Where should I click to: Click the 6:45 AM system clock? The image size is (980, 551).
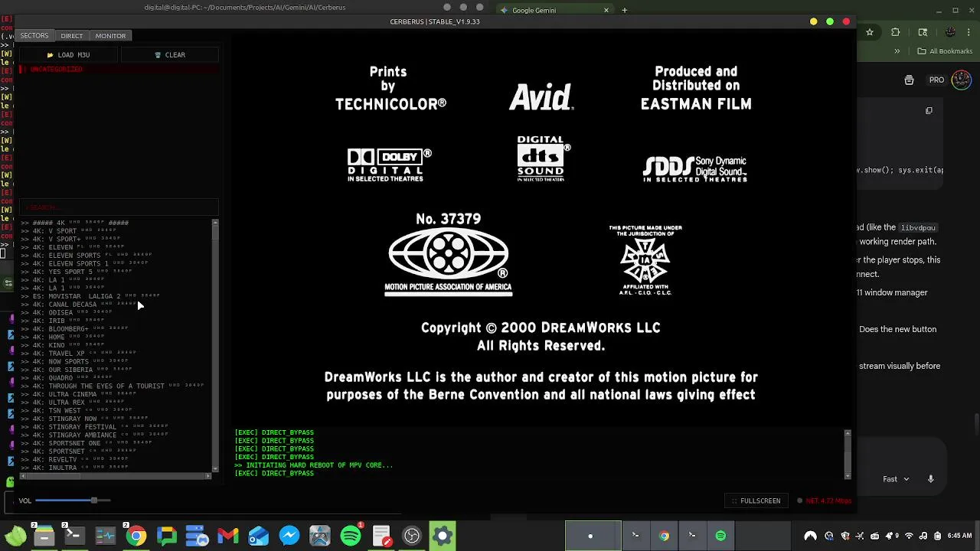(959, 536)
